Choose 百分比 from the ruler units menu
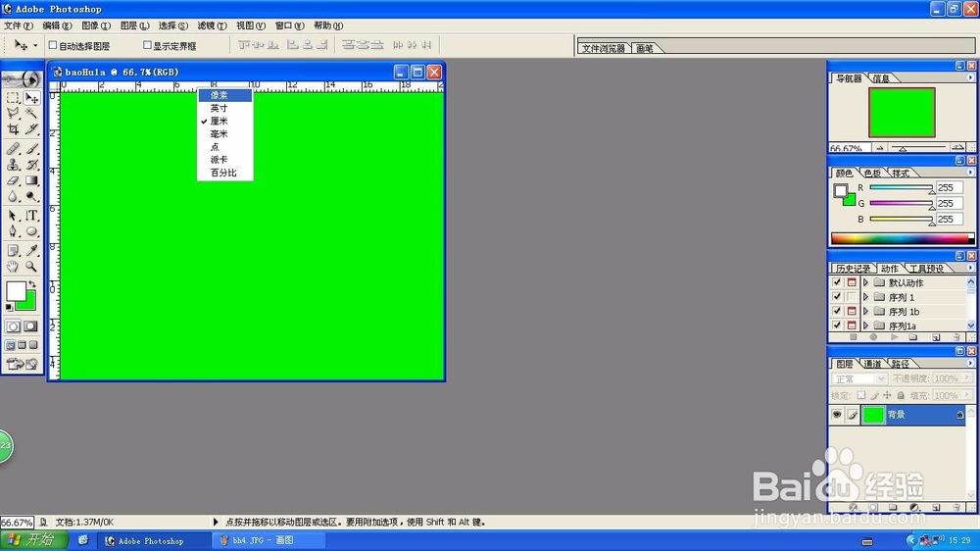 (x=225, y=173)
